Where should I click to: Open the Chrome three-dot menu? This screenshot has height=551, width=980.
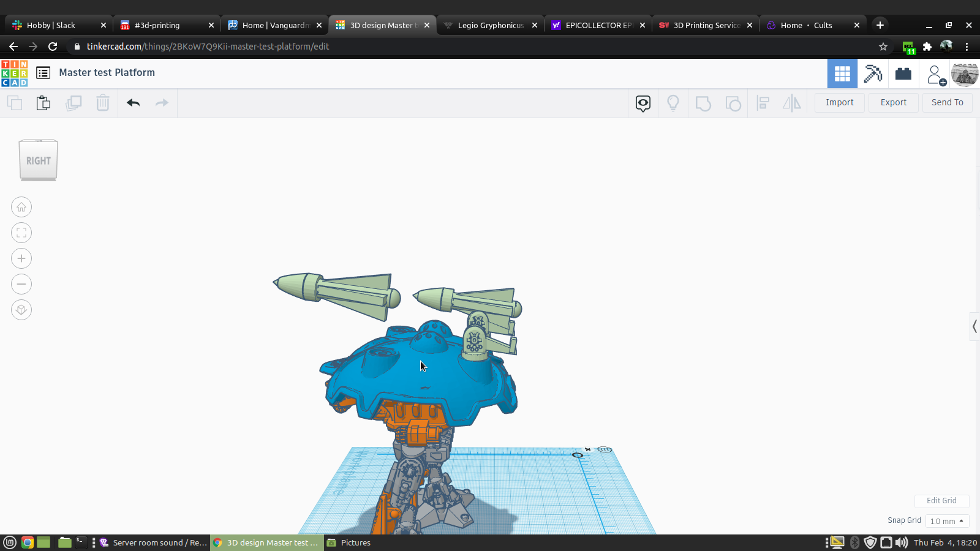[x=967, y=47]
